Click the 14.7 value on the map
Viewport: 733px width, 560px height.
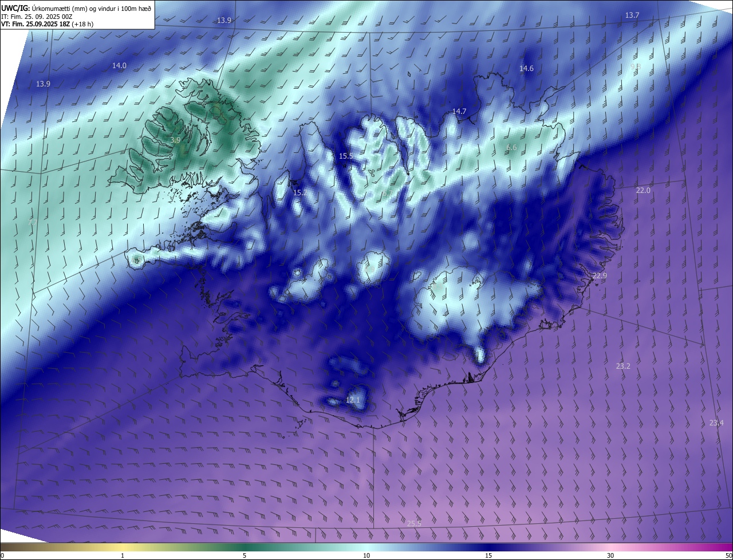pos(459,112)
